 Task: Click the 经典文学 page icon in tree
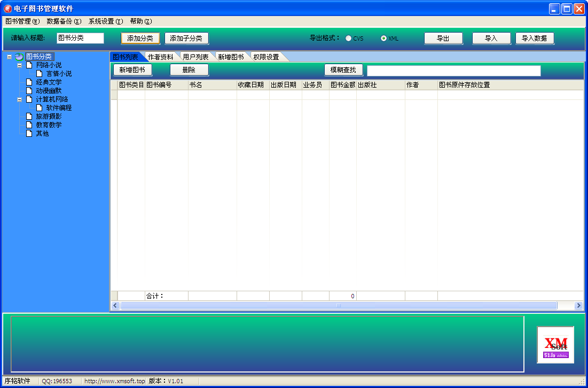click(29, 82)
